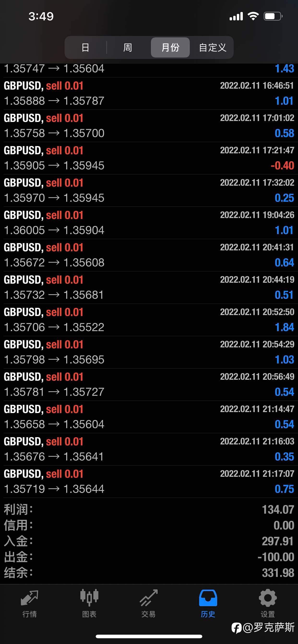This screenshot has width=298, height=644.
Task: Open the trade closed at 2022.02.11 21:17:07
Action: click(x=149, y=482)
